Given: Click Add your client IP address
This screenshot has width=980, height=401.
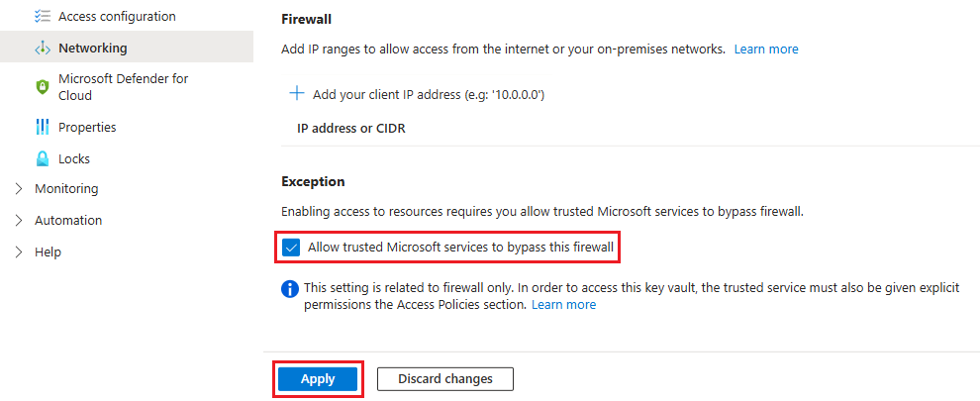Looking at the screenshot, I should pos(429,94).
